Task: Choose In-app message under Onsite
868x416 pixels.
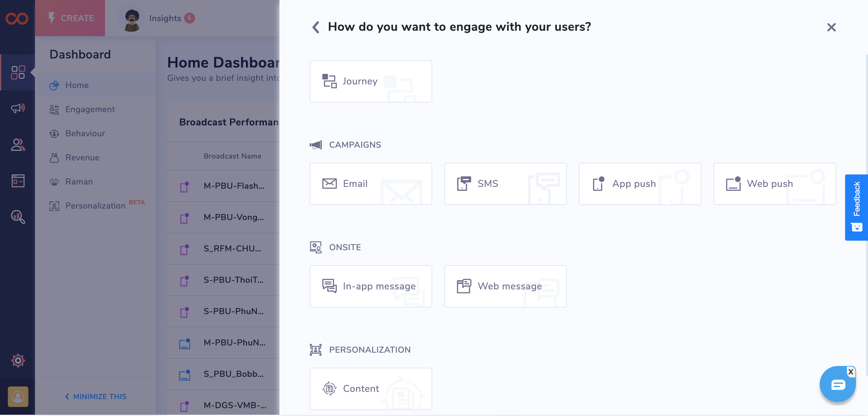Action: (x=370, y=286)
